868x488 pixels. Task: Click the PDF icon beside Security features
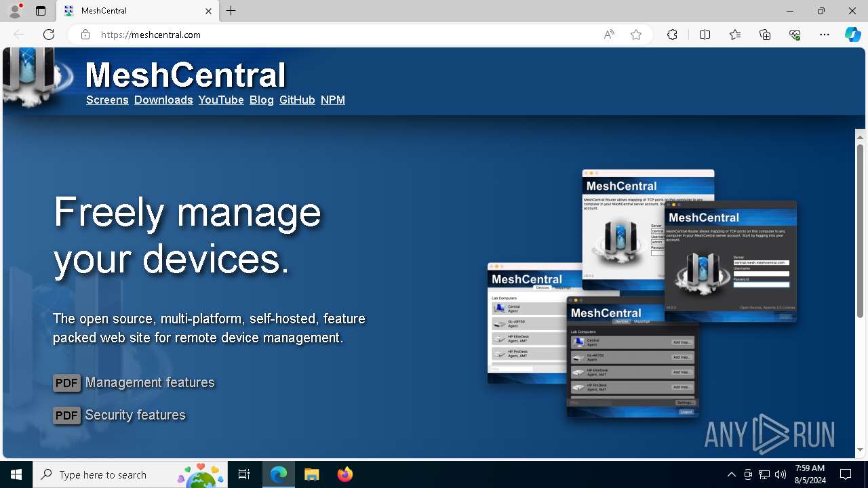click(67, 415)
